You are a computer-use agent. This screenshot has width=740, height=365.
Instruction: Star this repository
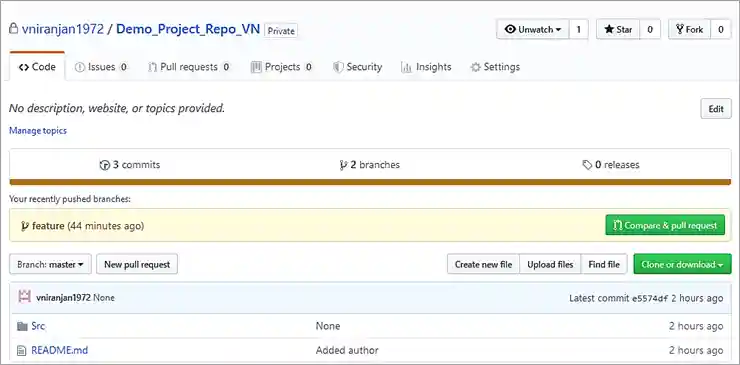(x=618, y=29)
